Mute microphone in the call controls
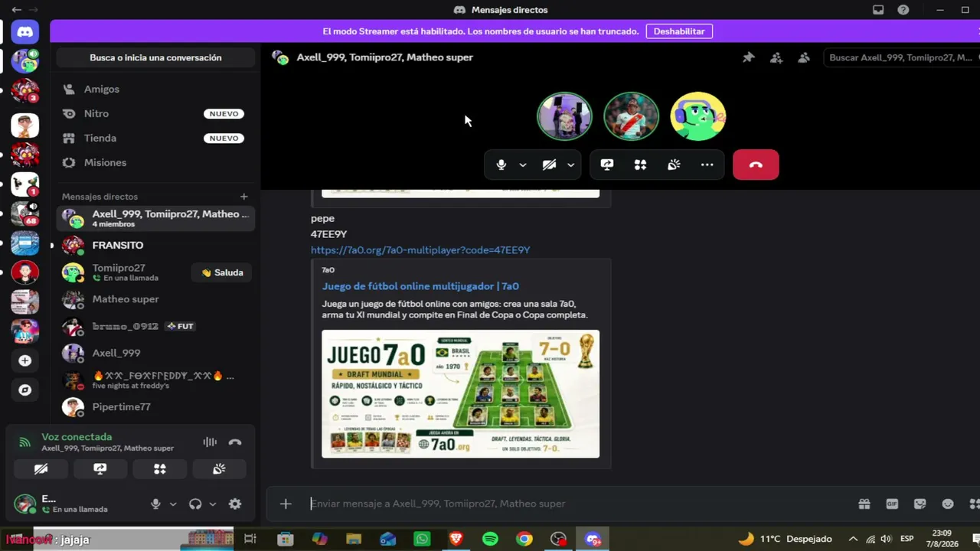This screenshot has width=980, height=551. tap(501, 165)
